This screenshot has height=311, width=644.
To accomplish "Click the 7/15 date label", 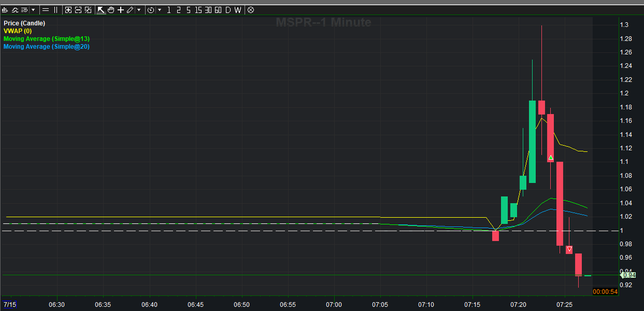I will click(x=10, y=305).
